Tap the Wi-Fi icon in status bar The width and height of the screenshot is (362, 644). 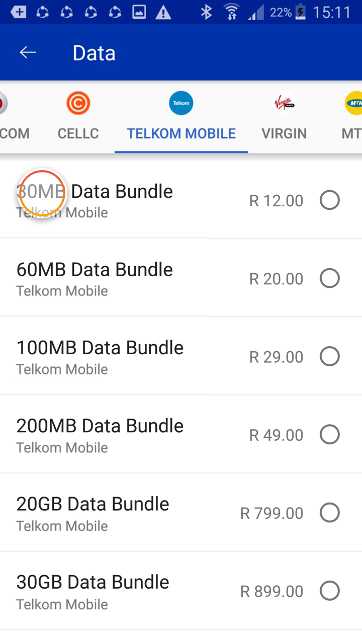231,12
